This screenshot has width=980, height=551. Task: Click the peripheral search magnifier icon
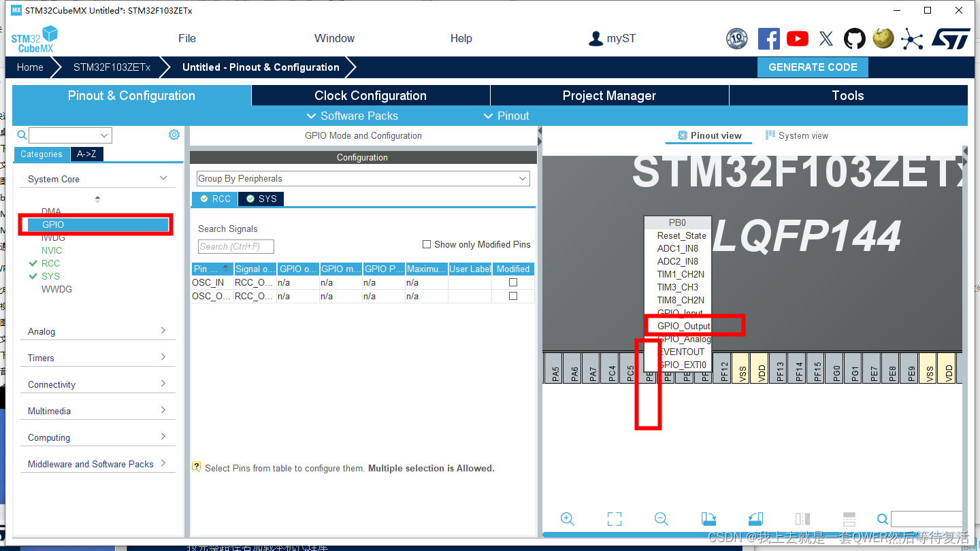(22, 135)
